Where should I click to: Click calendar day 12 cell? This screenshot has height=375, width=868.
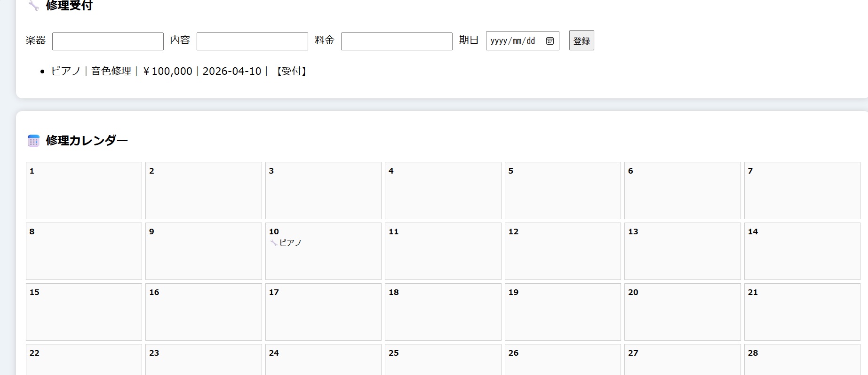click(563, 251)
